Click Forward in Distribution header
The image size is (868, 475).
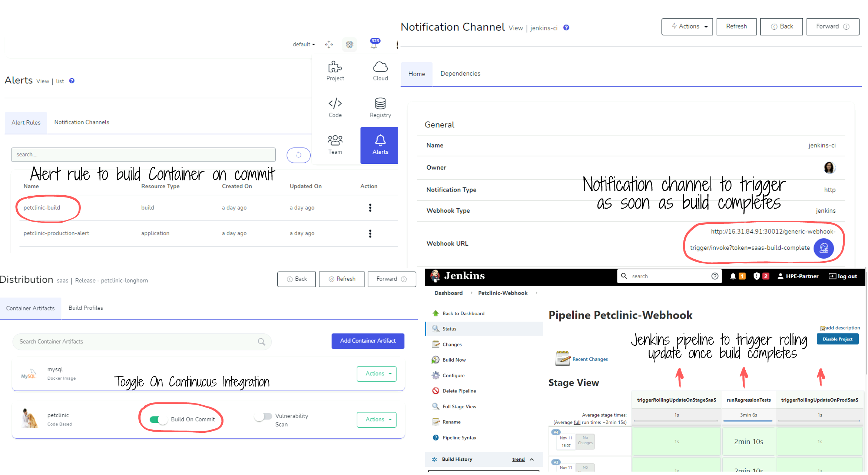pos(392,279)
